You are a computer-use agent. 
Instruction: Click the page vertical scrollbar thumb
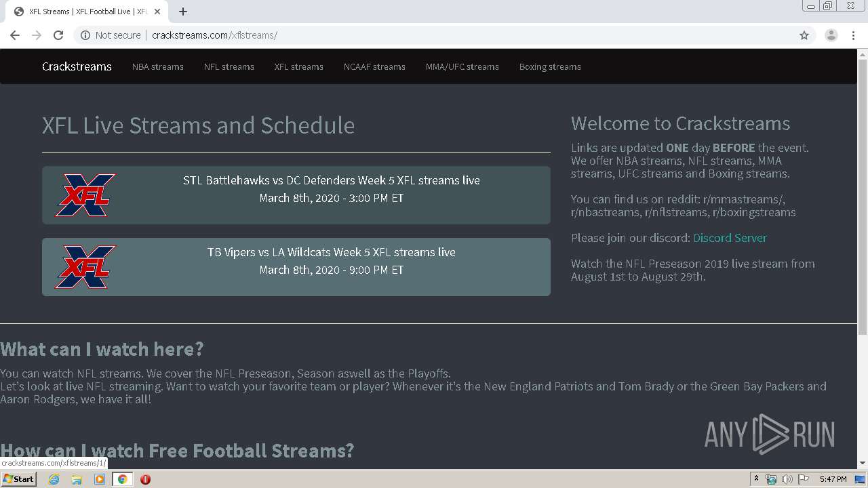863,197
